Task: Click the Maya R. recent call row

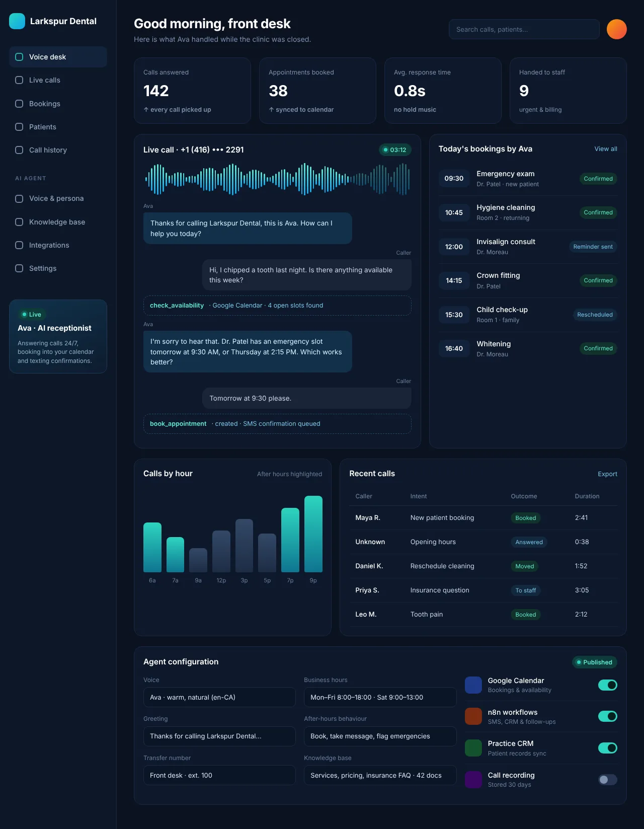Action: (x=484, y=518)
